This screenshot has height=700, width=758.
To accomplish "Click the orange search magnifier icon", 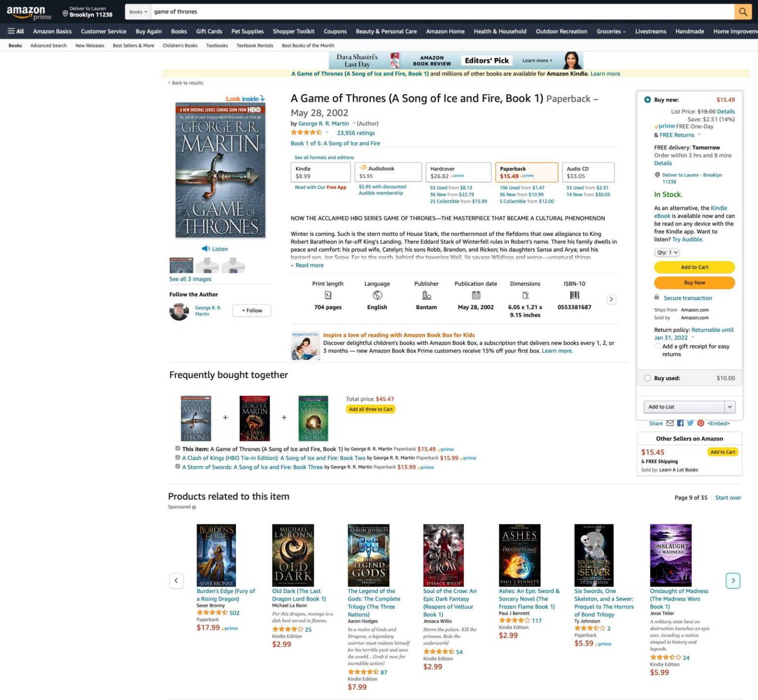I will pyautogui.click(x=742, y=12).
